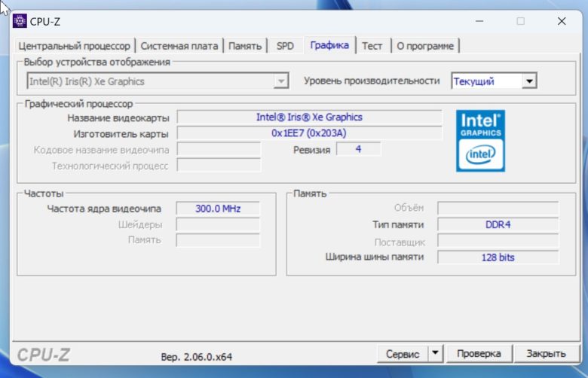The height and width of the screenshot is (378, 588).
Task: Click the Частота ядра видеочипа label
Action: click(104, 209)
